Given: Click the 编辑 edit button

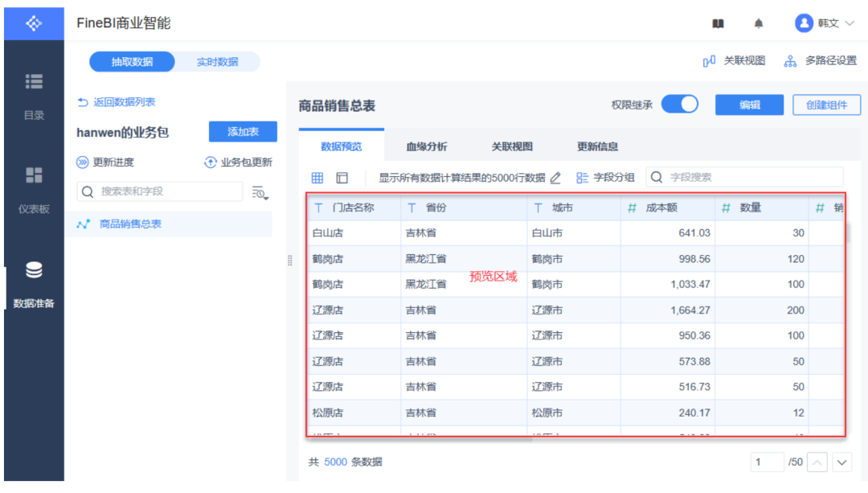Looking at the screenshot, I should click(x=750, y=105).
